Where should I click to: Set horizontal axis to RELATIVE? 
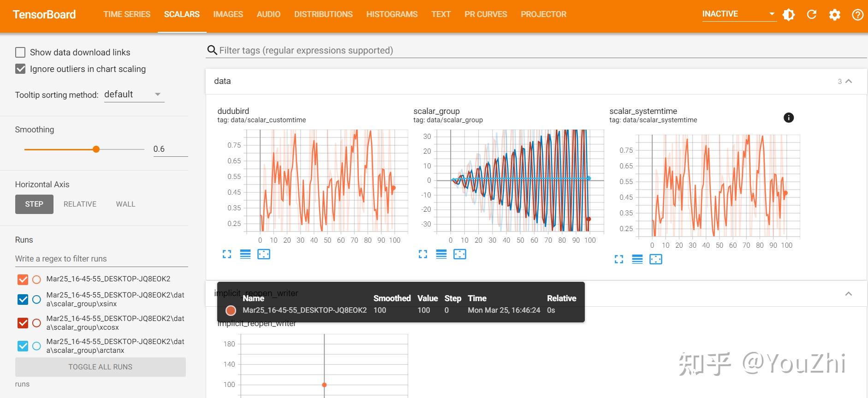80,204
